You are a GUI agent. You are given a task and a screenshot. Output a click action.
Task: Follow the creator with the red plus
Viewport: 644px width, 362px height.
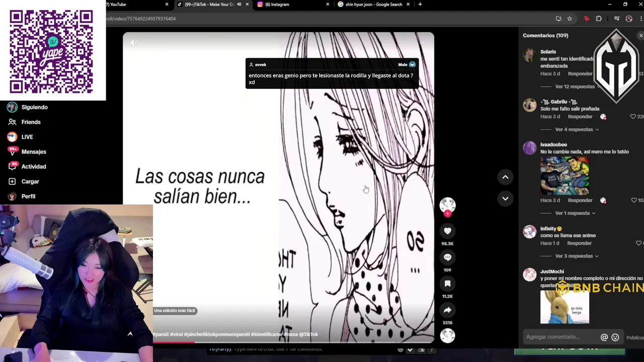coord(447,214)
